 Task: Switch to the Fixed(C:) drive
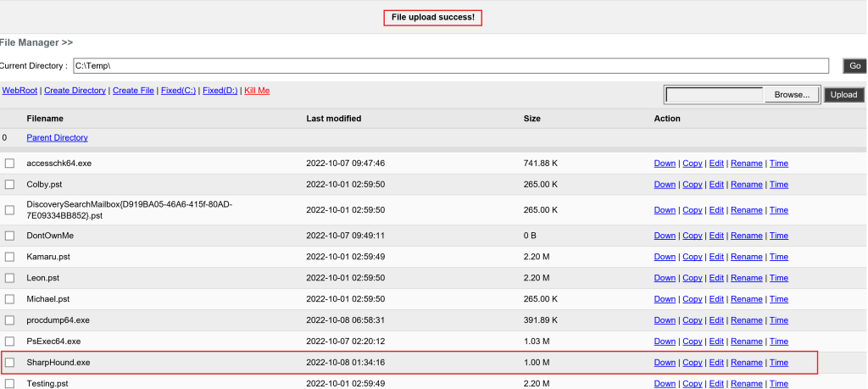pos(178,91)
